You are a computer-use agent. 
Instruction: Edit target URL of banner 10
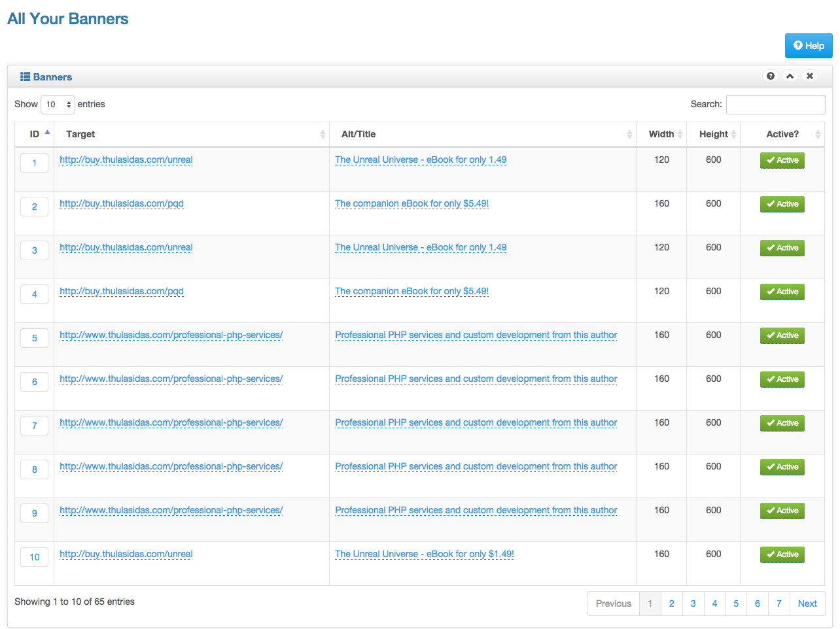[126, 554]
